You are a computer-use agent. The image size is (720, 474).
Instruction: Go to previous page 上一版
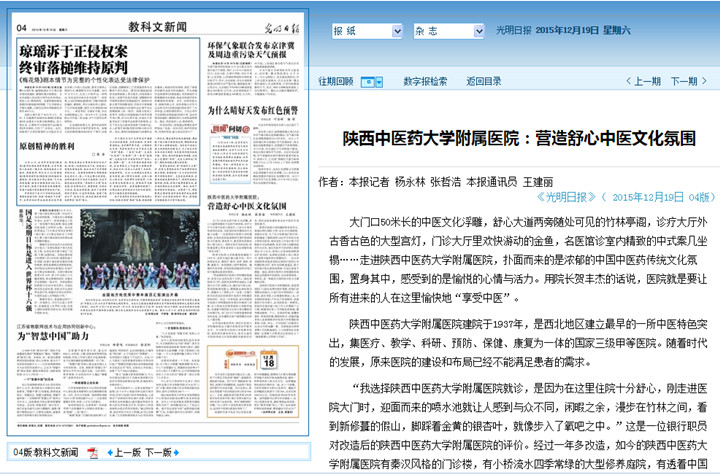click(x=124, y=452)
